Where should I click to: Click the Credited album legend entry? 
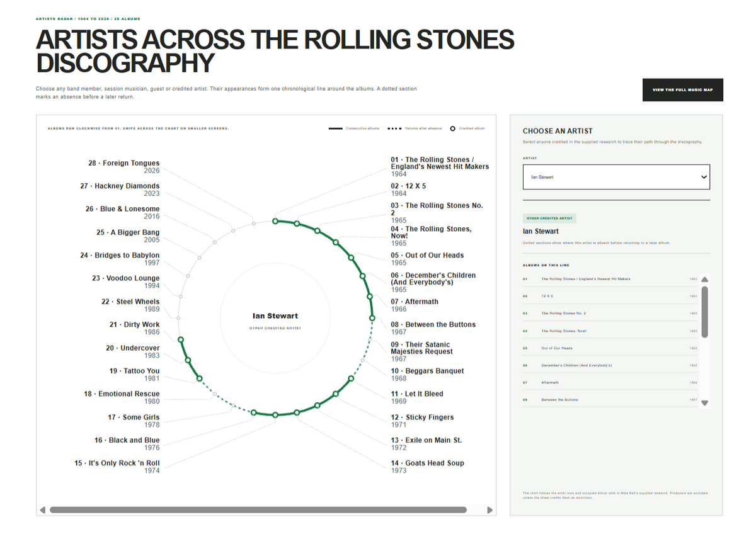[x=467, y=128]
